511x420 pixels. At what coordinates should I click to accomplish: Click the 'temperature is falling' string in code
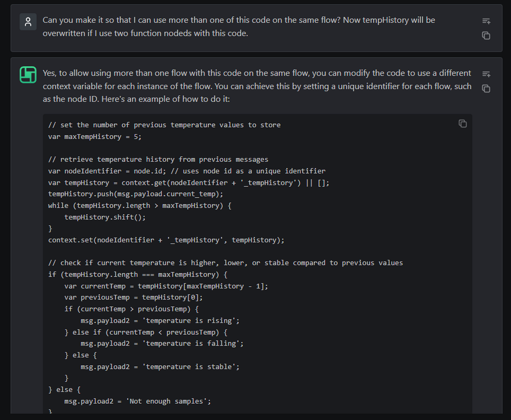[193, 343]
